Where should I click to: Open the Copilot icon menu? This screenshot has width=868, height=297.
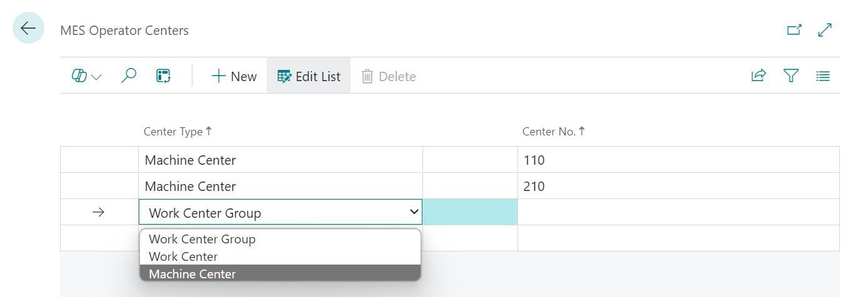coord(87,76)
